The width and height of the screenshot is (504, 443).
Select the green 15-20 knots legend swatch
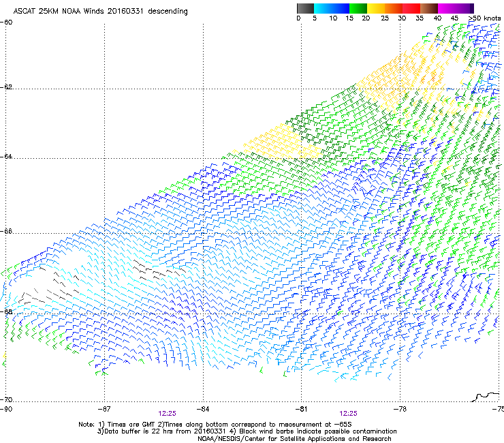pyautogui.click(x=358, y=8)
